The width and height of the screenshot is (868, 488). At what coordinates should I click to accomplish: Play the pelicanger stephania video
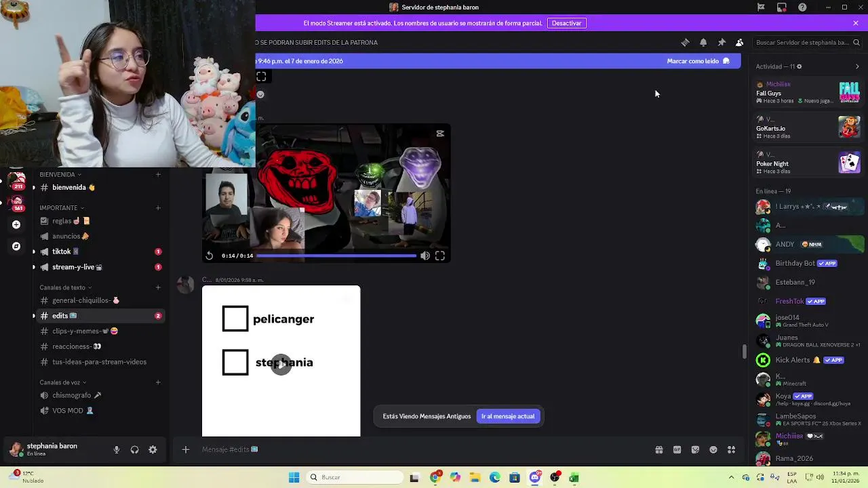click(281, 364)
